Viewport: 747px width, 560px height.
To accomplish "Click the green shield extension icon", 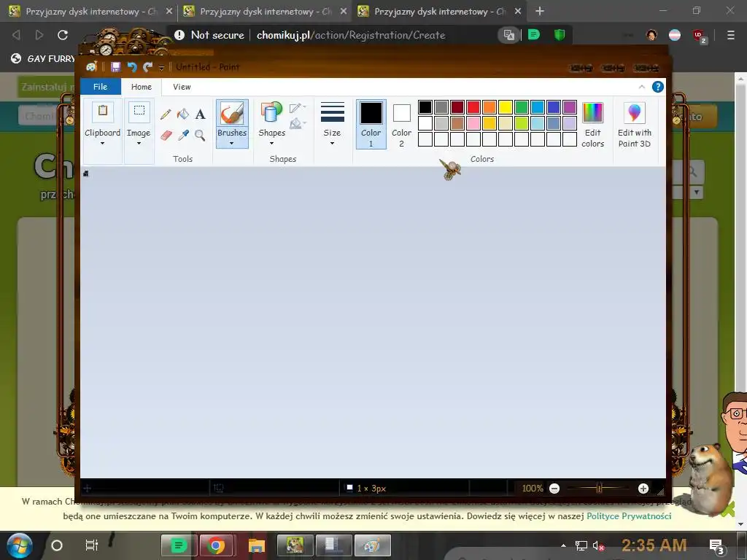I will [560, 35].
